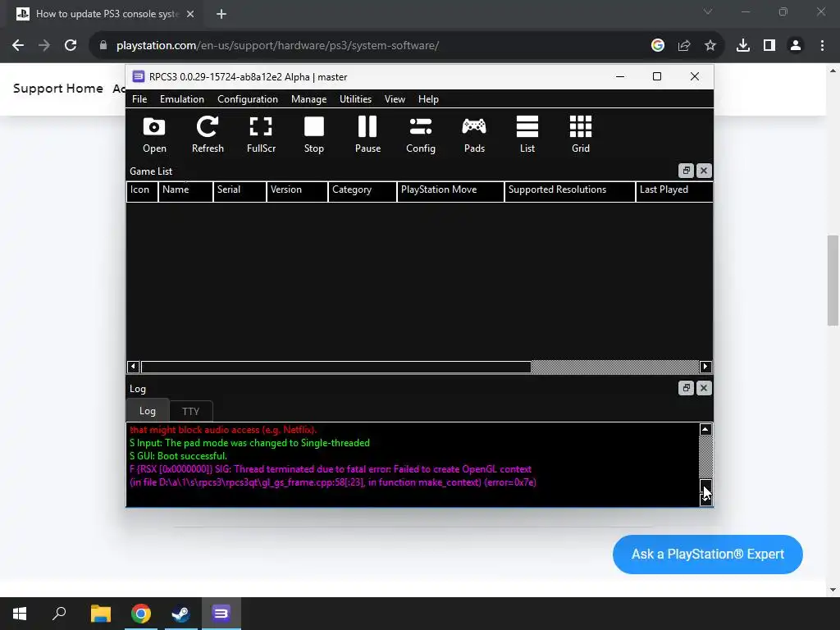Open the Configuration menu
The image size is (840, 630).
click(x=248, y=99)
